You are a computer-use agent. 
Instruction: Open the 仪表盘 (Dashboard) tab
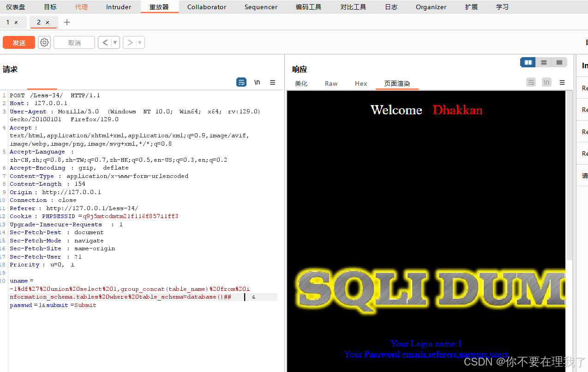[16, 7]
